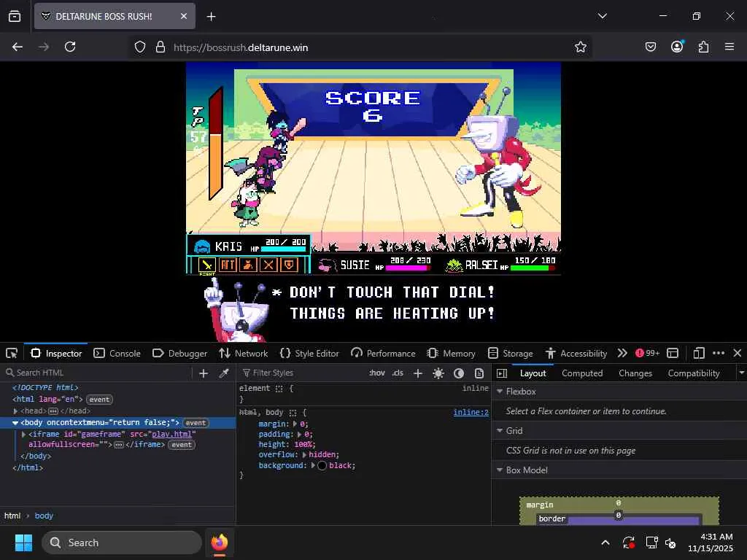The width and height of the screenshot is (747, 560).
Task: Expand the head element node
Action: tap(16, 411)
